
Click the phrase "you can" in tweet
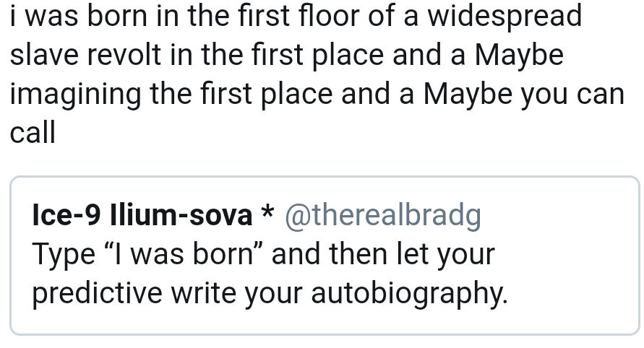click(570, 94)
